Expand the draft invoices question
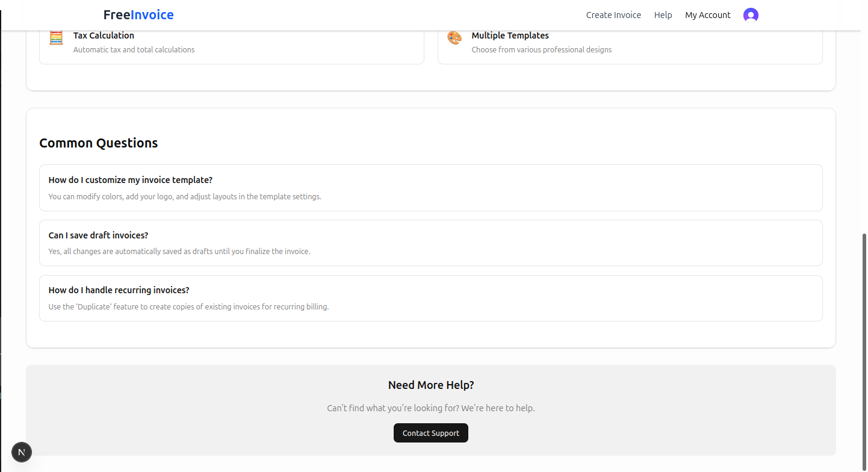The image size is (868, 472). (x=430, y=243)
